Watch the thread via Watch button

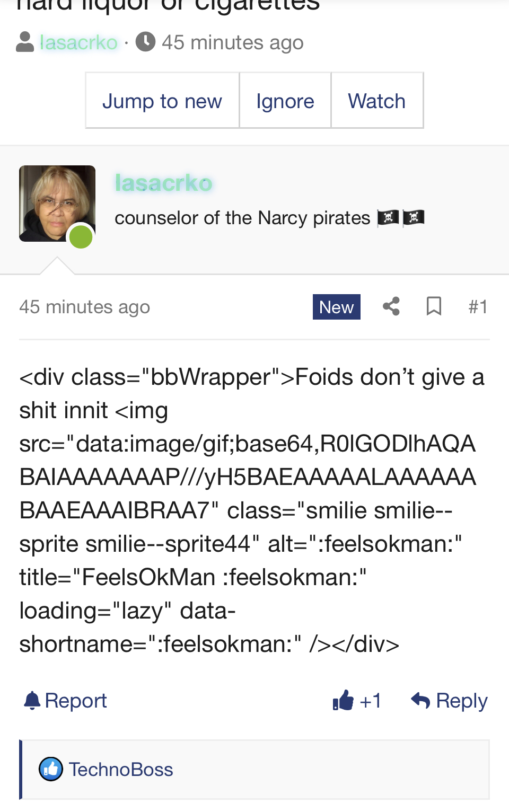tap(377, 101)
